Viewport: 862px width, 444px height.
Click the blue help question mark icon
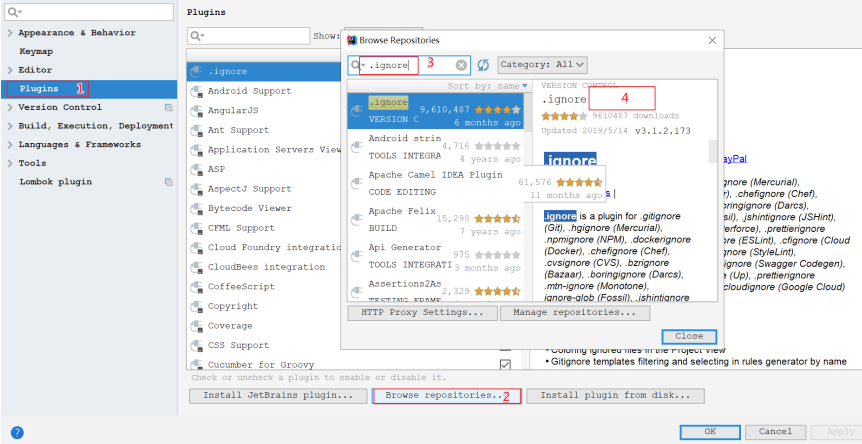pyautogui.click(x=17, y=432)
